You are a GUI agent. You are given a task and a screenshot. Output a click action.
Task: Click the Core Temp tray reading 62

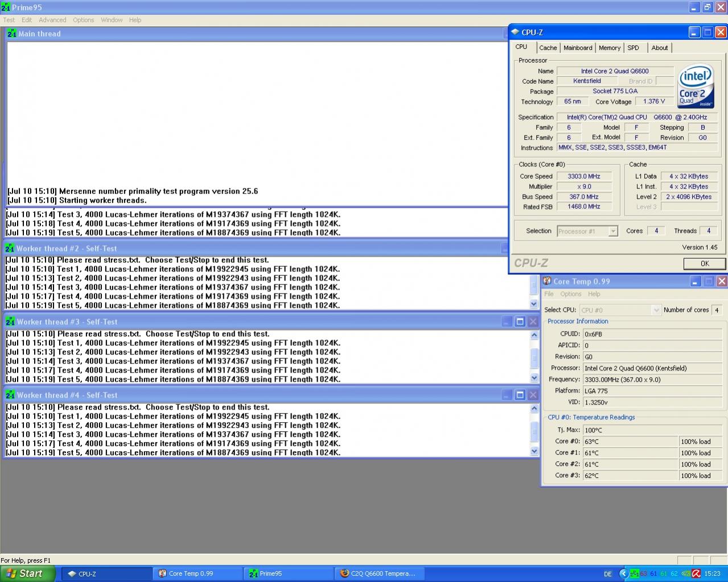[x=674, y=573]
